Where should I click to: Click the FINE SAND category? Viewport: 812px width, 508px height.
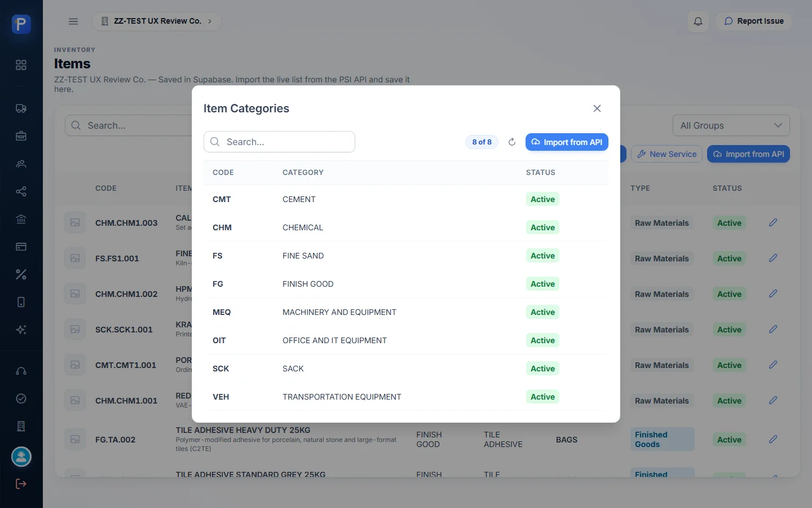(x=303, y=256)
